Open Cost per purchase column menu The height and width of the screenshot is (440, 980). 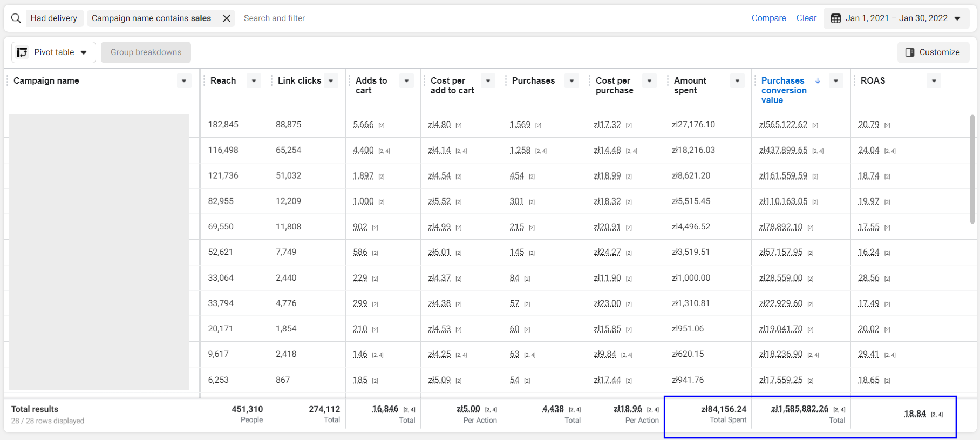pos(649,81)
